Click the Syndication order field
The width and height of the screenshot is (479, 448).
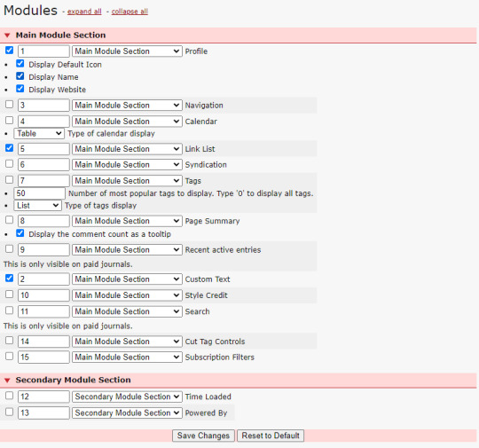click(43, 165)
